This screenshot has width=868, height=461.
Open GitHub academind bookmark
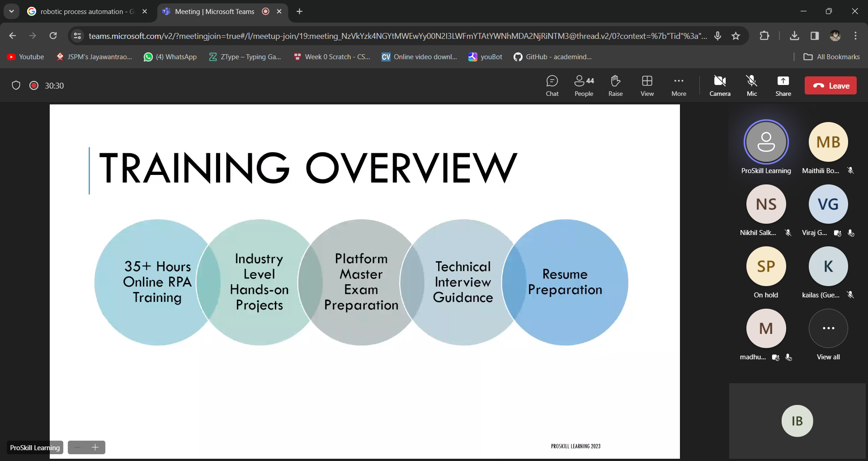(553, 57)
